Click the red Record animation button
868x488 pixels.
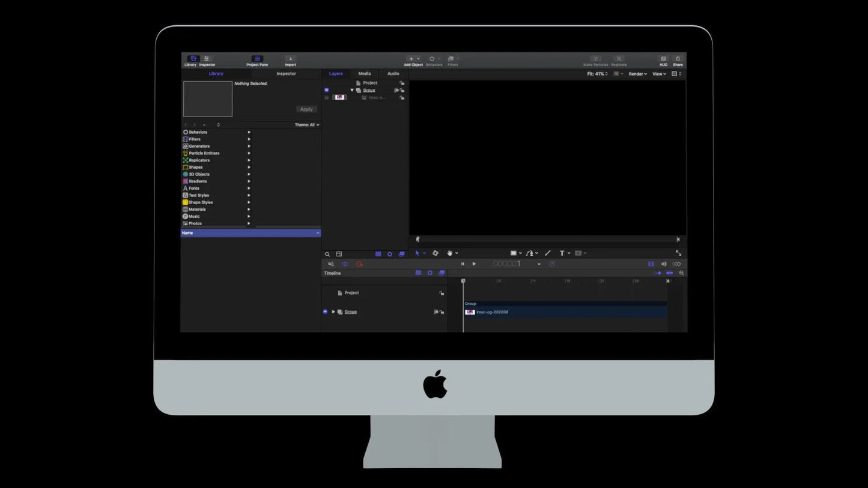pos(359,264)
